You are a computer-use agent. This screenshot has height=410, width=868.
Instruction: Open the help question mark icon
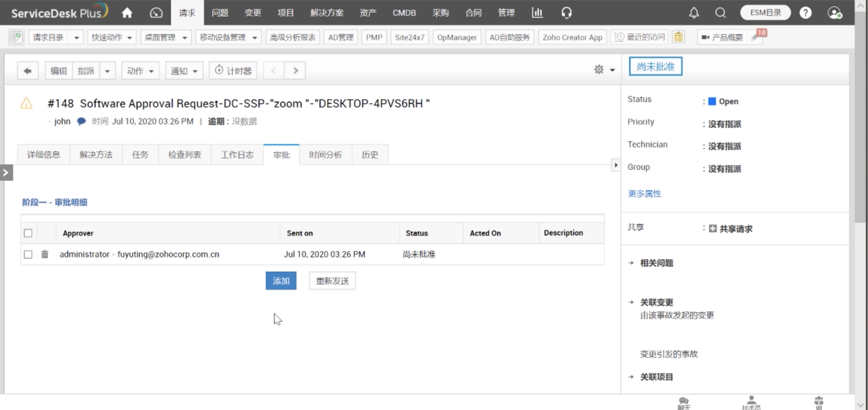[x=805, y=13]
